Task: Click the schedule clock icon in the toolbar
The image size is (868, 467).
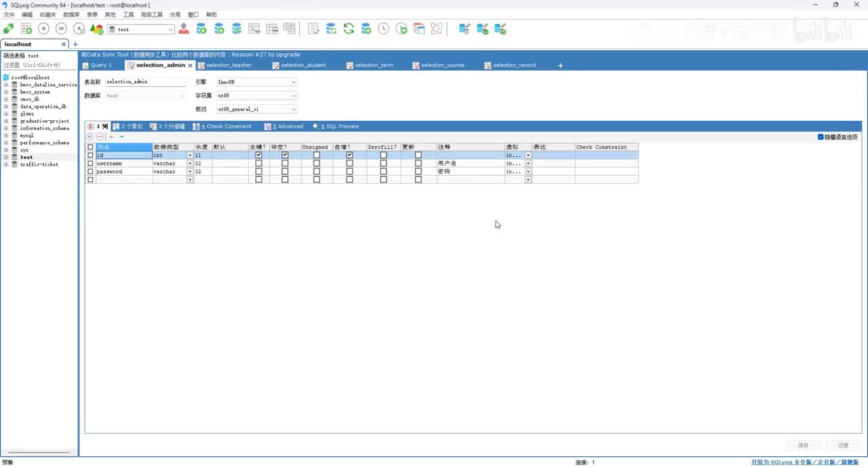Action: click(x=384, y=29)
